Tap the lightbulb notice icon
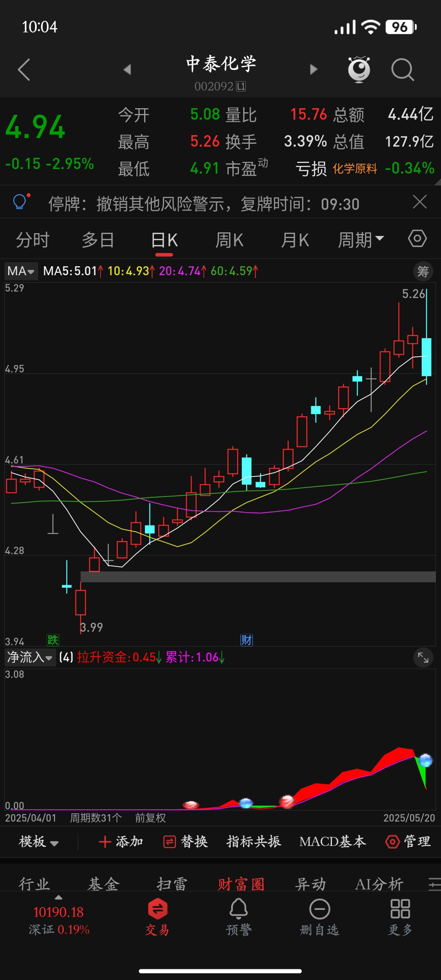This screenshot has height=980, width=441. click(21, 201)
